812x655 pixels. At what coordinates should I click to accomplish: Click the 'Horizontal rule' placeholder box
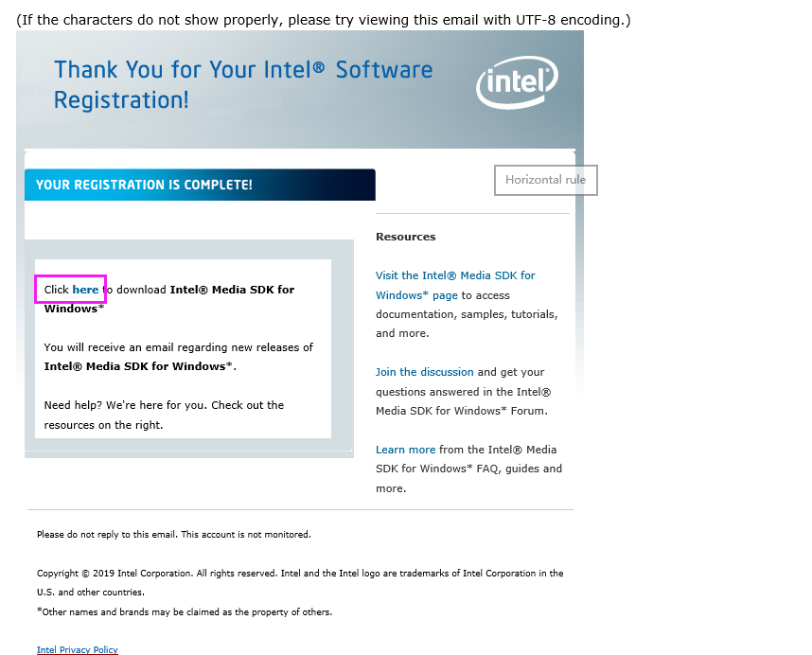click(x=546, y=180)
